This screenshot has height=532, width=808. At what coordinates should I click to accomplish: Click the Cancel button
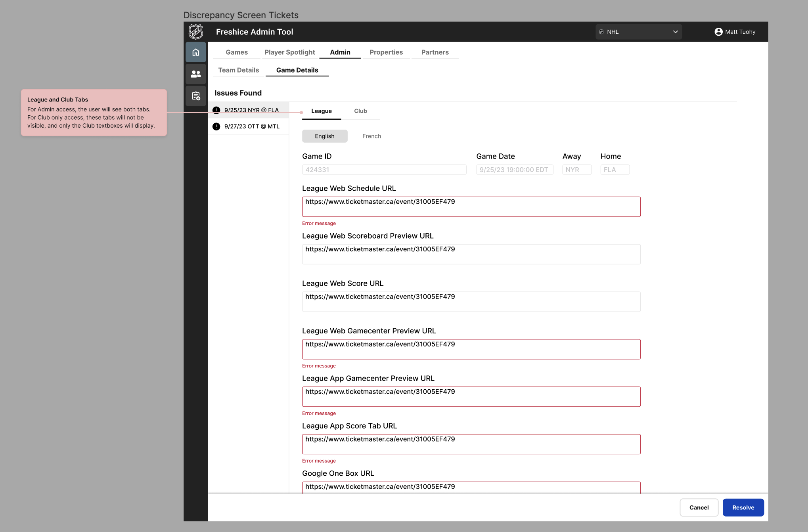(x=699, y=507)
